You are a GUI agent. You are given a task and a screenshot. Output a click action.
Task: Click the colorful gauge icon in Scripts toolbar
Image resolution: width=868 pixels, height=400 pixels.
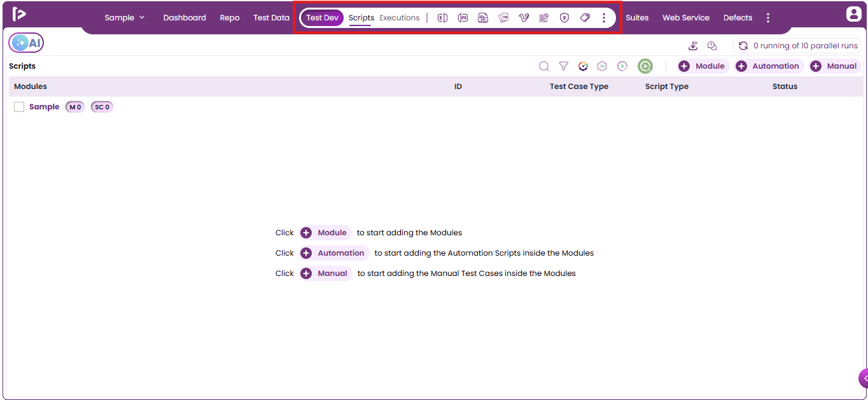pyautogui.click(x=583, y=66)
